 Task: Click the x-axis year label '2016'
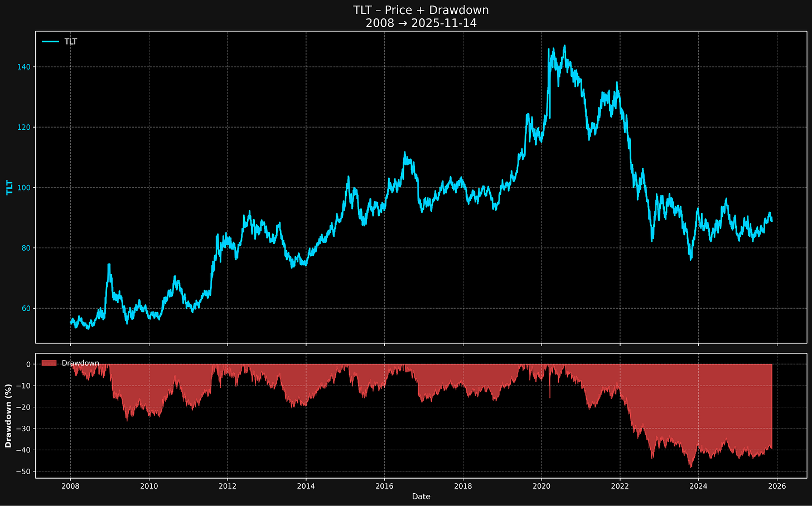point(384,485)
